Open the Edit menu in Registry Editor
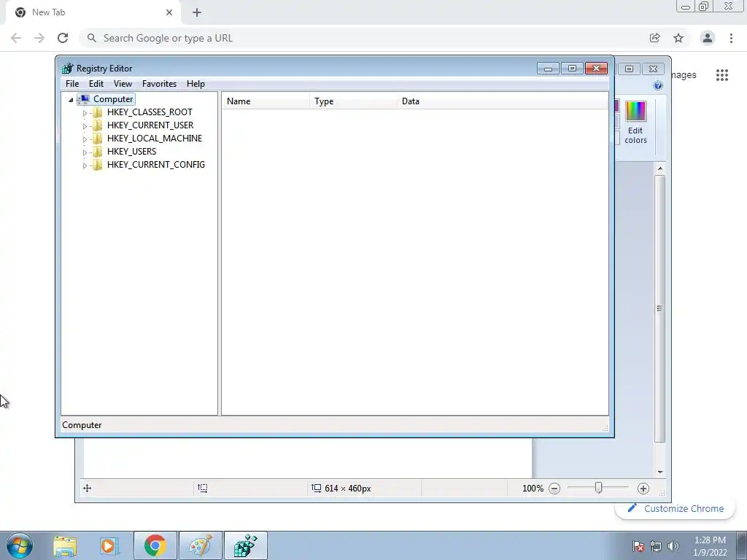This screenshot has height=560, width=747. pyautogui.click(x=96, y=84)
